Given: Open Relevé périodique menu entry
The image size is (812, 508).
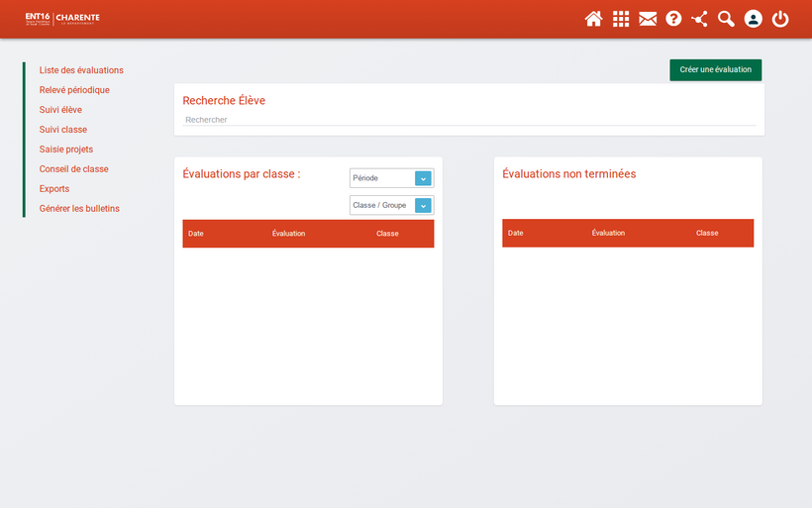Looking at the screenshot, I should pos(74,89).
